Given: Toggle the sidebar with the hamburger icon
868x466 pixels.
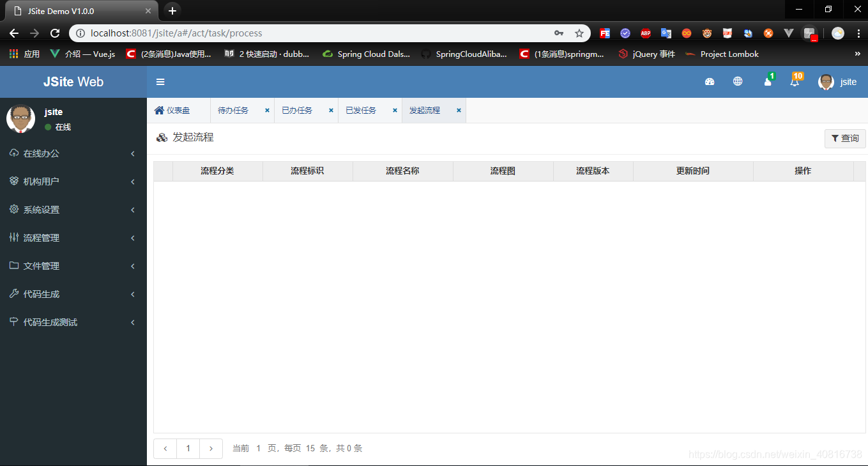Looking at the screenshot, I should pos(160,82).
